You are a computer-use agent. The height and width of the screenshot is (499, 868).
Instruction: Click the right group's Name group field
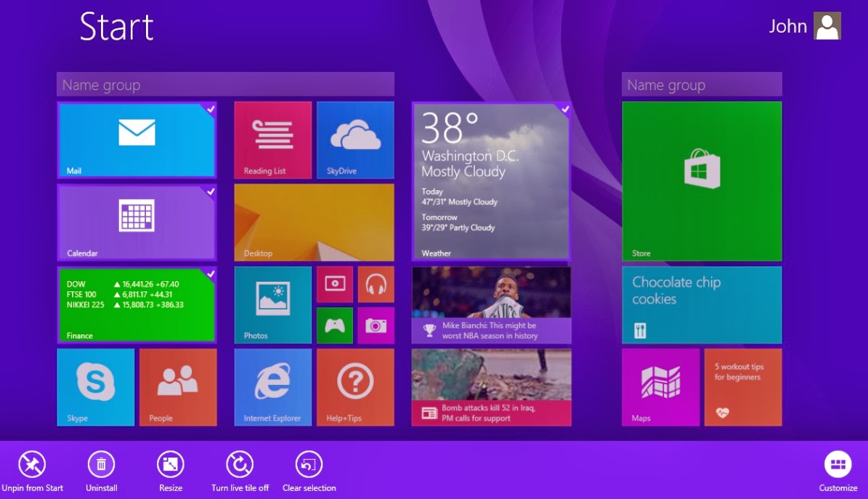tap(702, 85)
